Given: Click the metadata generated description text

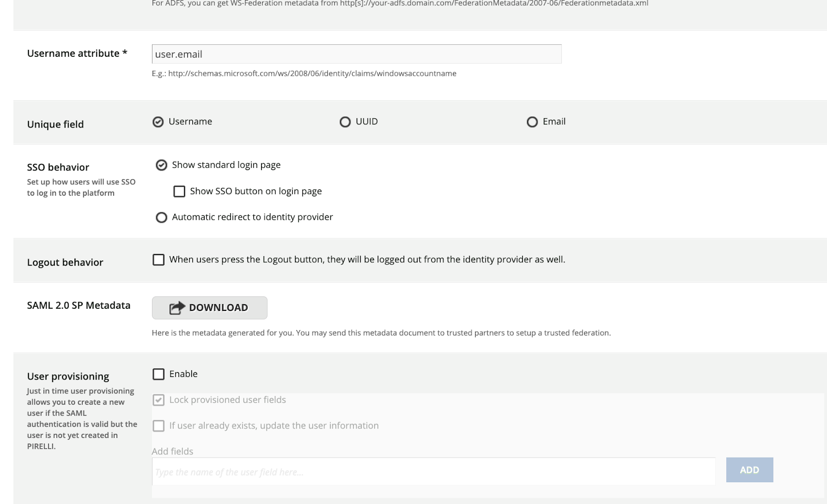Looking at the screenshot, I should (381, 333).
